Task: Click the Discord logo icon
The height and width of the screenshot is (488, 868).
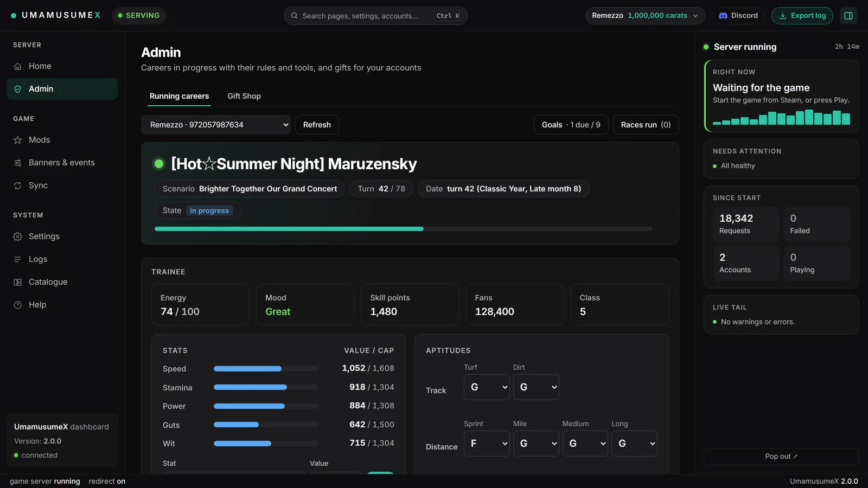Action: (x=723, y=16)
